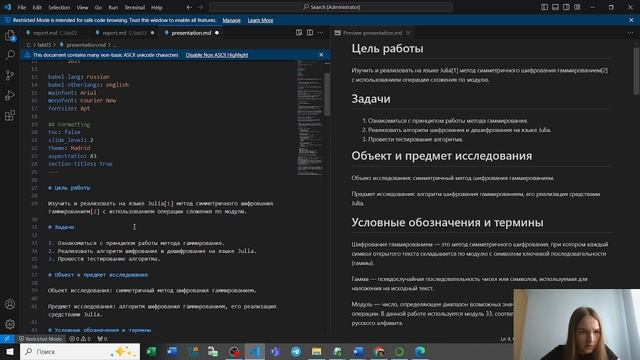640x360 pixels.
Task: Open the Run and Debug view
Action: point(10,95)
